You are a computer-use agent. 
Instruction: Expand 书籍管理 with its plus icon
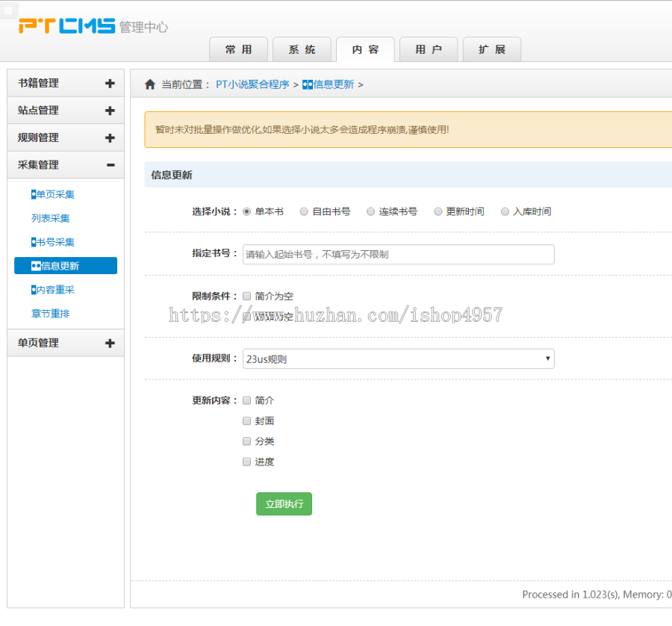click(111, 83)
